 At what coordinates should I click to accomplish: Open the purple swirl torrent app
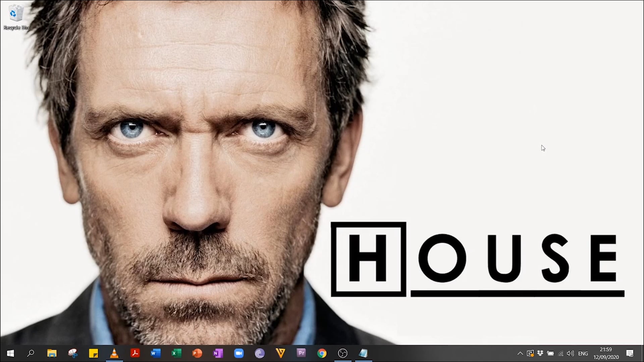(x=260, y=353)
